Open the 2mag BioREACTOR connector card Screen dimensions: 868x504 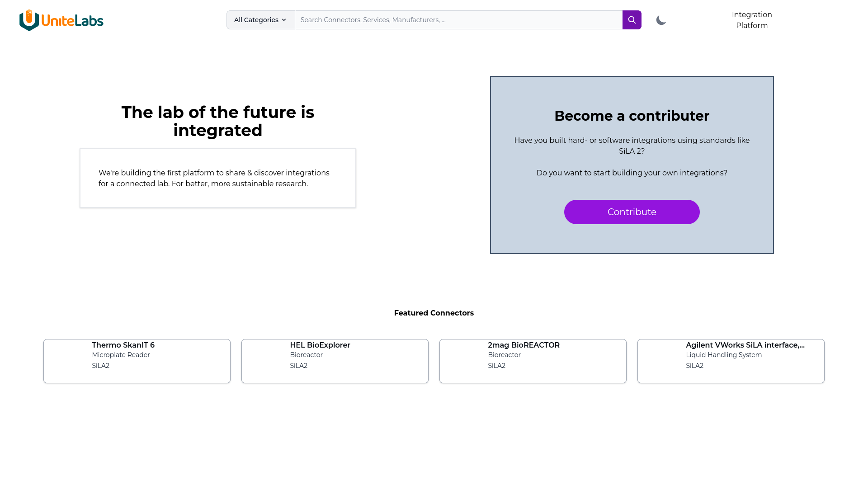(533, 361)
